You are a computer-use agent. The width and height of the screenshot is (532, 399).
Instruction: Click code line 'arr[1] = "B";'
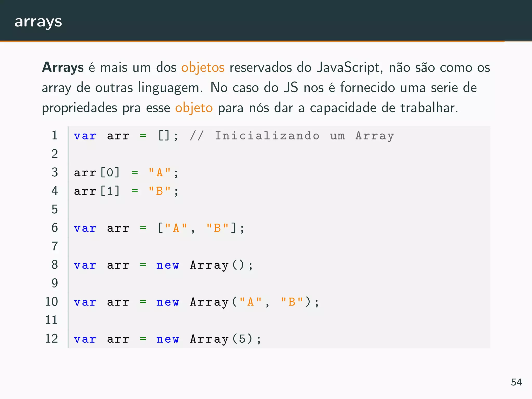coord(126,191)
